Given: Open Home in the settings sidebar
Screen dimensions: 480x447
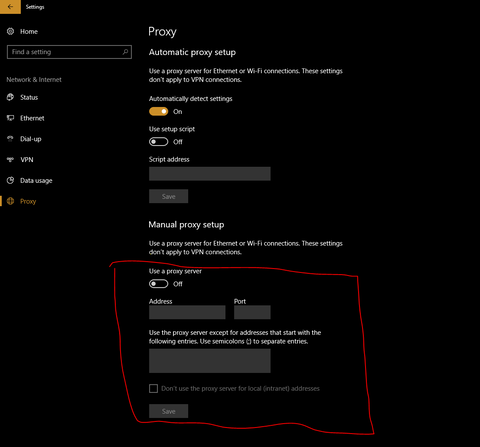Looking at the screenshot, I should (29, 31).
